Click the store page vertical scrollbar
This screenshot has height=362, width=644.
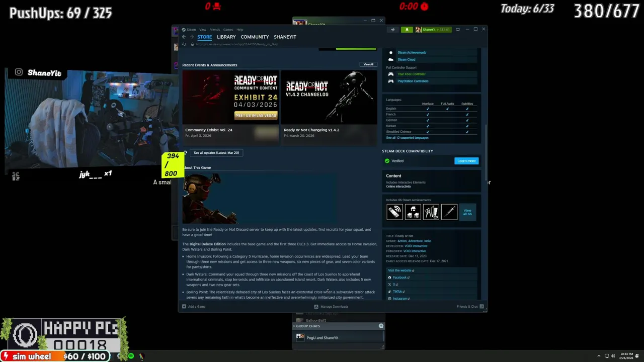486,153
